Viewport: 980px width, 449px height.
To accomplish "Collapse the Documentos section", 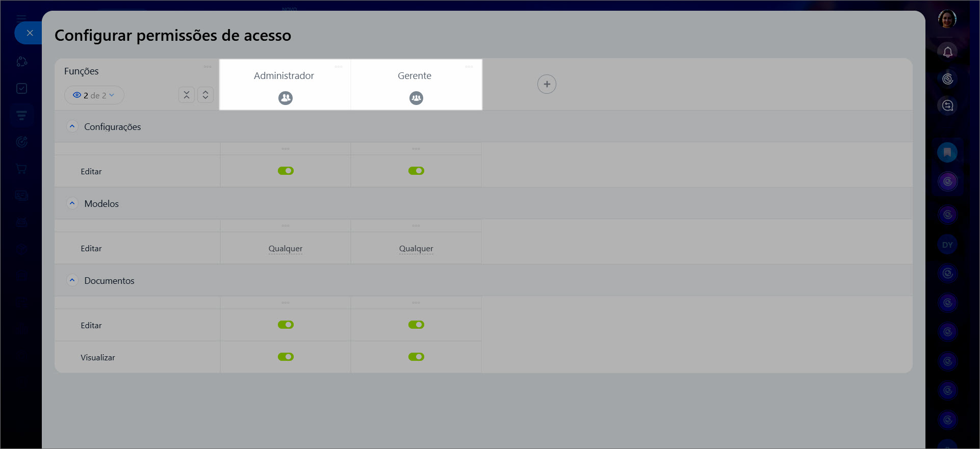I will pyautogui.click(x=72, y=280).
